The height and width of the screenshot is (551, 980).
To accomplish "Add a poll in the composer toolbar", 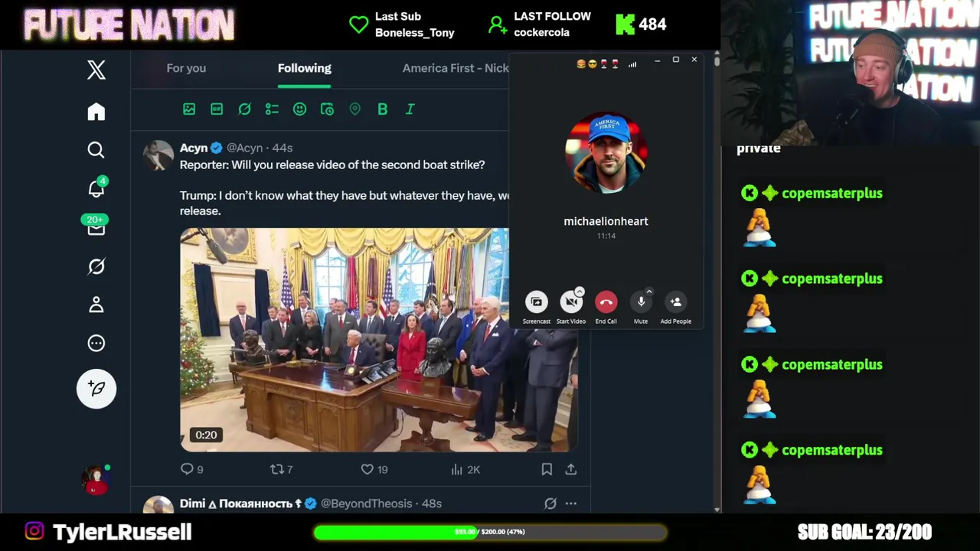I will tap(272, 109).
